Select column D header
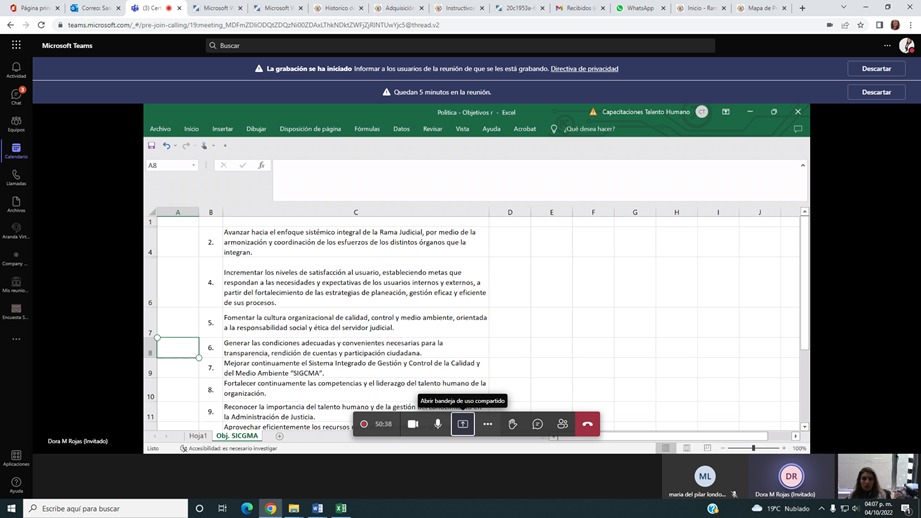 [510, 212]
